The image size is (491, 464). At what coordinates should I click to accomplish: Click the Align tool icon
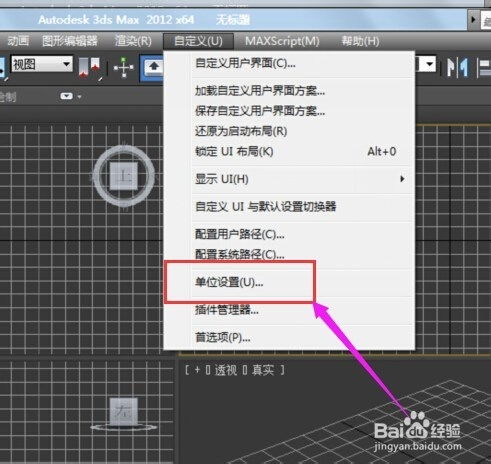pos(484,67)
